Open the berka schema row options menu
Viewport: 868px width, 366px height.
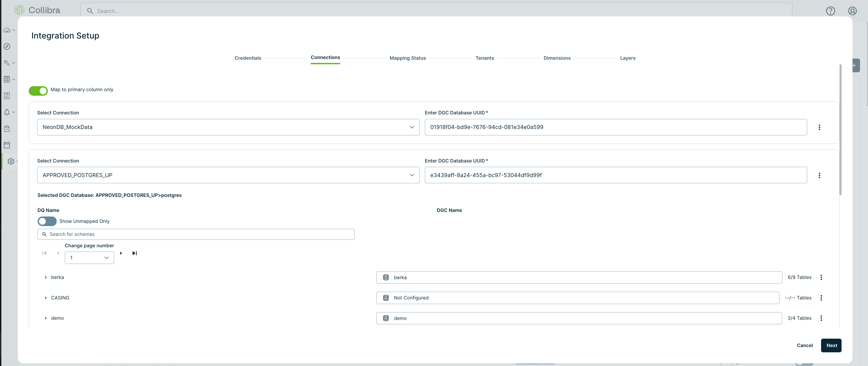click(821, 277)
